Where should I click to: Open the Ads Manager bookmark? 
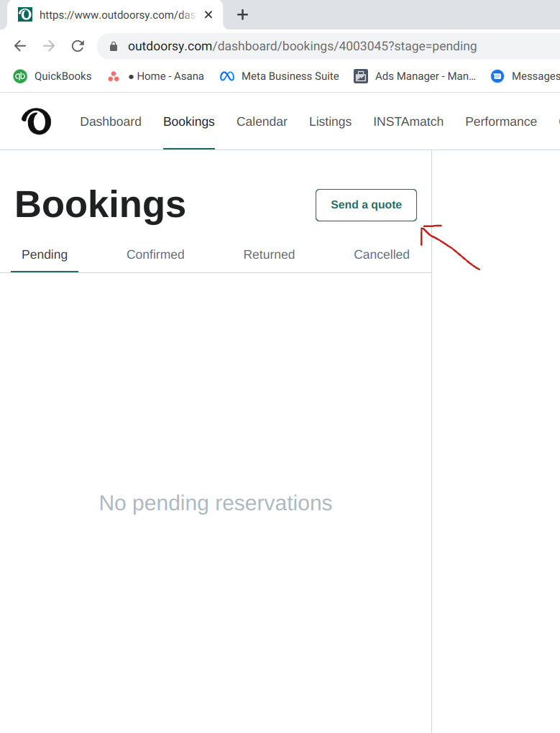point(415,76)
